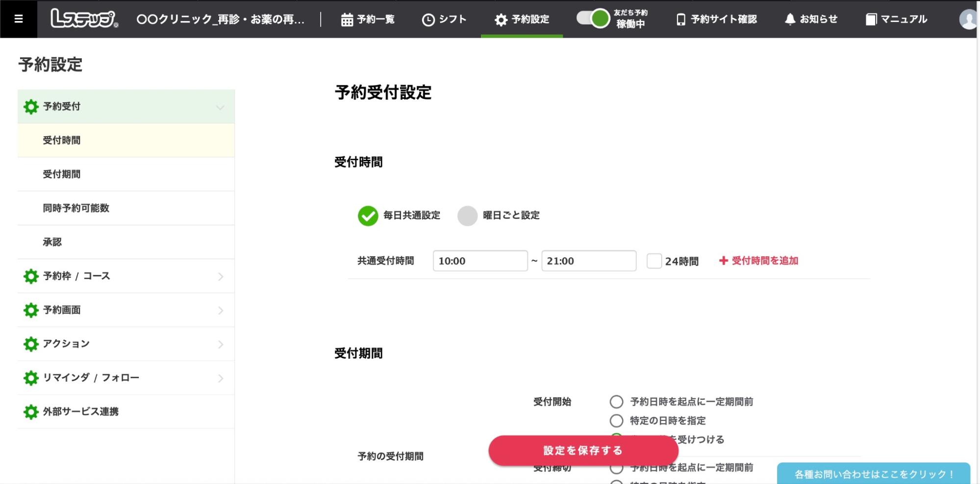Viewport: 980px width, 484px height.
Task: Toggle the 友だち予約 稼働中 switch
Action: 593,19
